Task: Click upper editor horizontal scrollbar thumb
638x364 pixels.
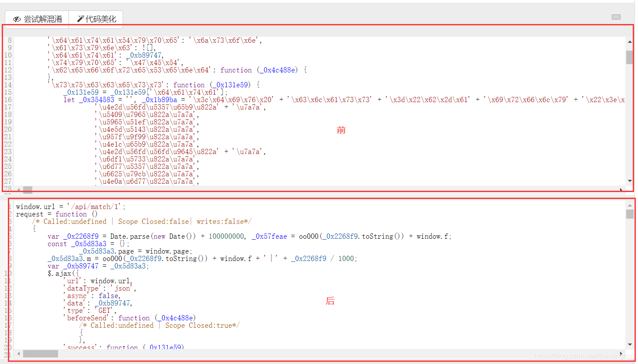Action: point(27,189)
